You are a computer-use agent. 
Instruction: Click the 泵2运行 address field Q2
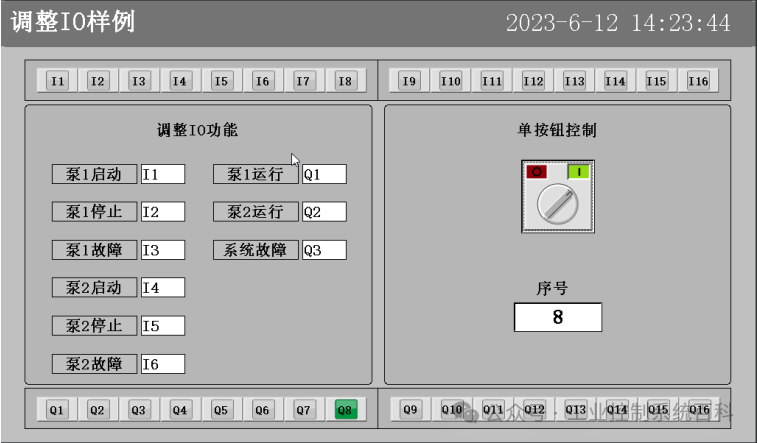click(x=324, y=212)
